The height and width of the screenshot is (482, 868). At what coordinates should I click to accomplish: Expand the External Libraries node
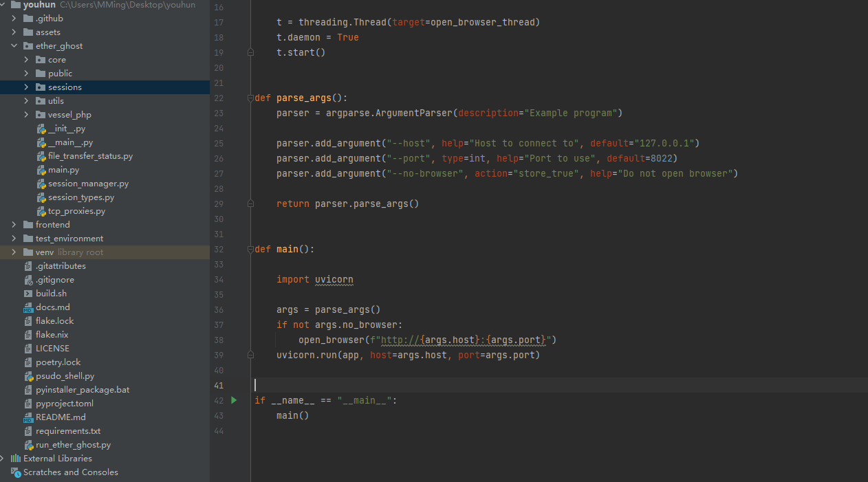[3, 459]
